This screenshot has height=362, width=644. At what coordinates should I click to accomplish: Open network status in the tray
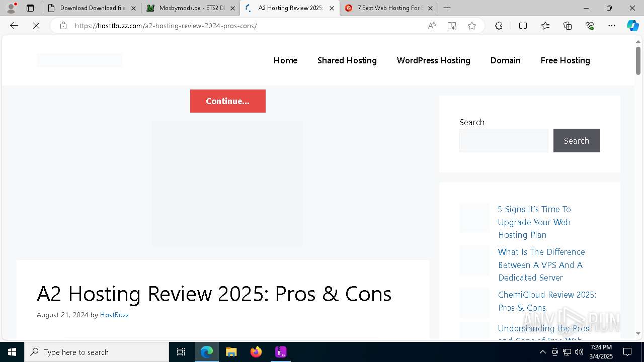[567, 352]
